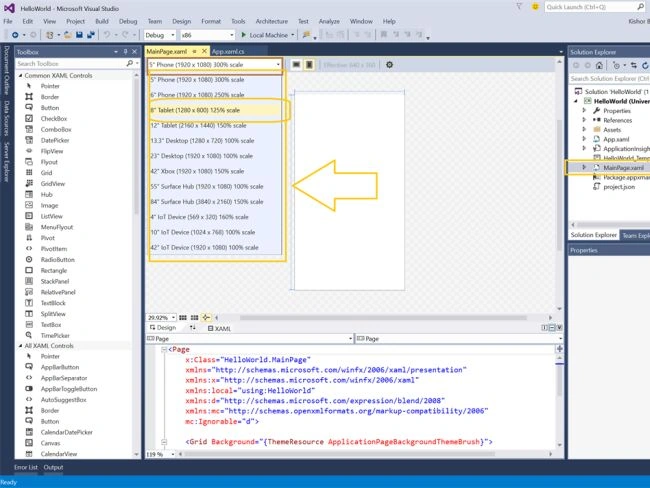
Task: Switch designer to portrait orientation icon
Action: tap(309, 65)
